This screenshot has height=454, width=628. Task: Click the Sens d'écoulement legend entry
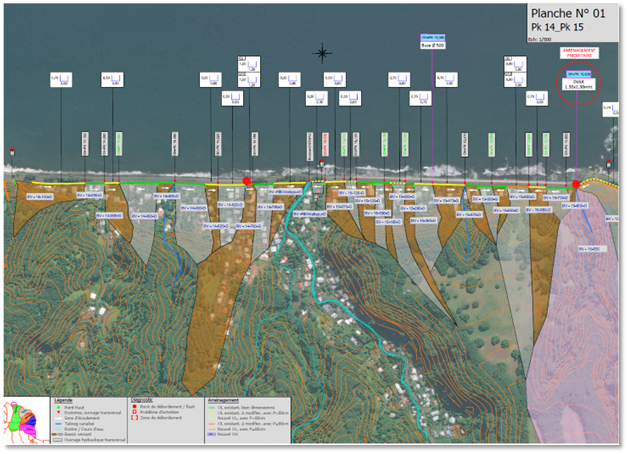point(82,418)
